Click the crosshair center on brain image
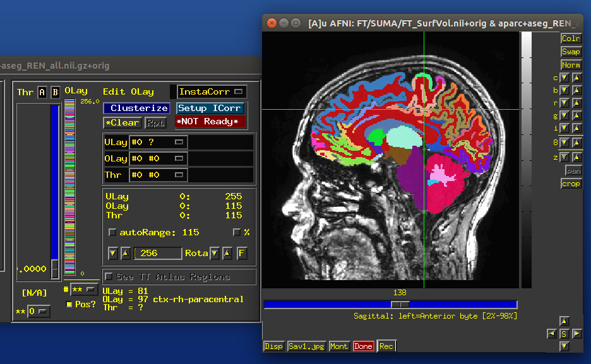The height and width of the screenshot is (364, 591). pyautogui.click(x=424, y=110)
